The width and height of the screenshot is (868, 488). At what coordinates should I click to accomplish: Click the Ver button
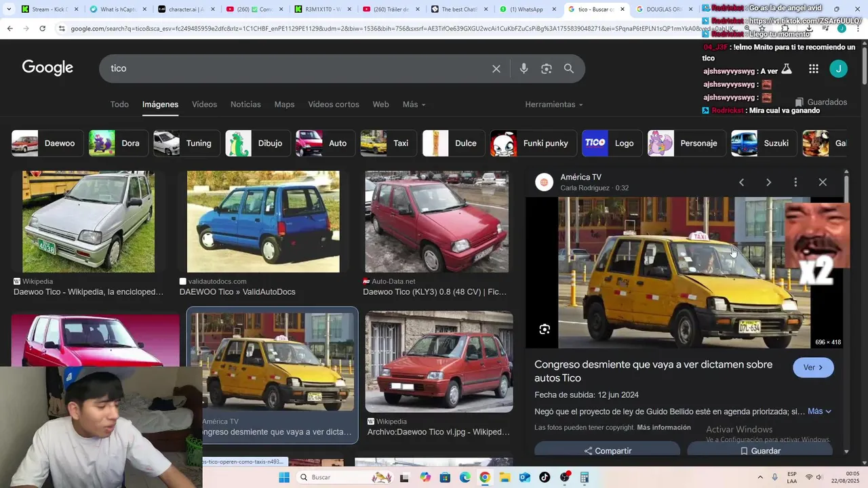pos(813,367)
